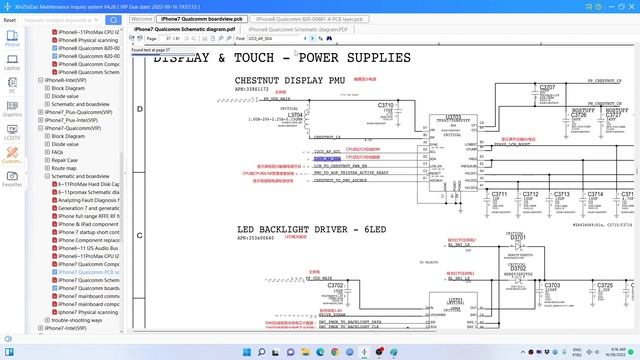Click speaker icon at bottom-left of app
This screenshot has height=360, width=640.
pyautogui.click(x=8, y=339)
